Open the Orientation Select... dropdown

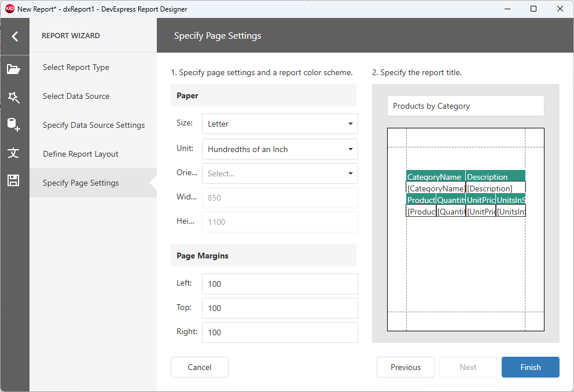click(279, 173)
